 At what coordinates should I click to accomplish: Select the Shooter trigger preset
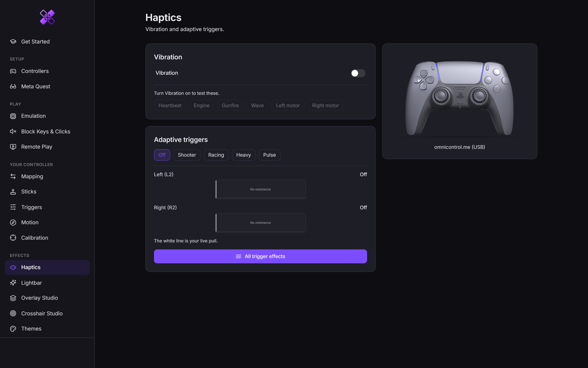[187, 155]
